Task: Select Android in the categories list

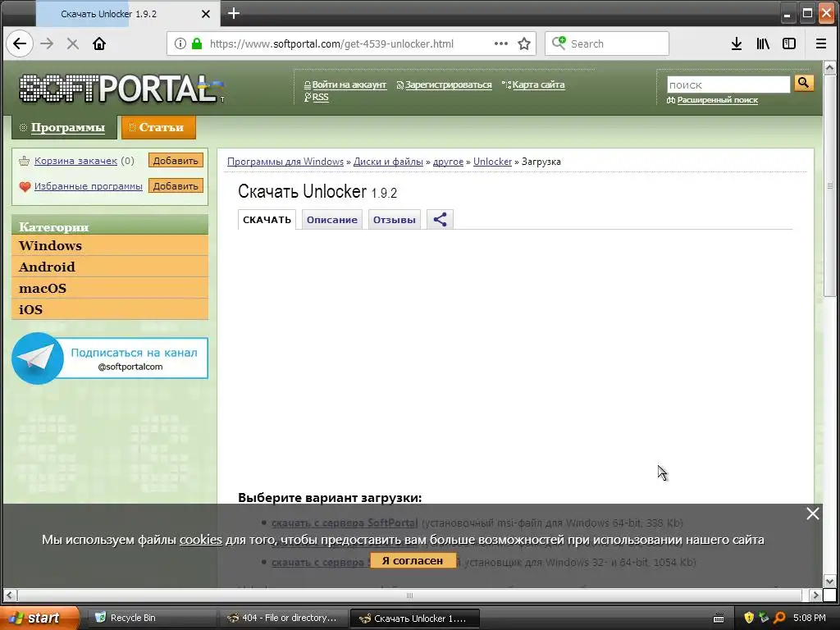Action: click(110, 267)
